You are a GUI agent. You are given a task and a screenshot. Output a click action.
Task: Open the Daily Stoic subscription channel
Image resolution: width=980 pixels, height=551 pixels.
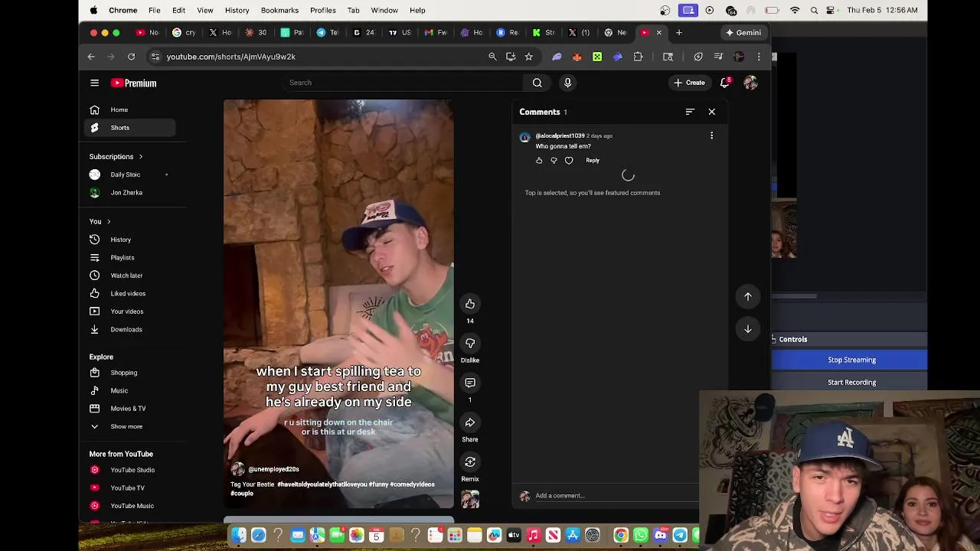click(130, 174)
